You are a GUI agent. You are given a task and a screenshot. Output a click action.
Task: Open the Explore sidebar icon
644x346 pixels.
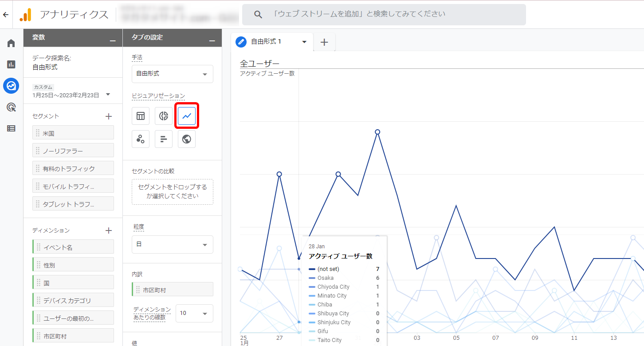point(11,86)
